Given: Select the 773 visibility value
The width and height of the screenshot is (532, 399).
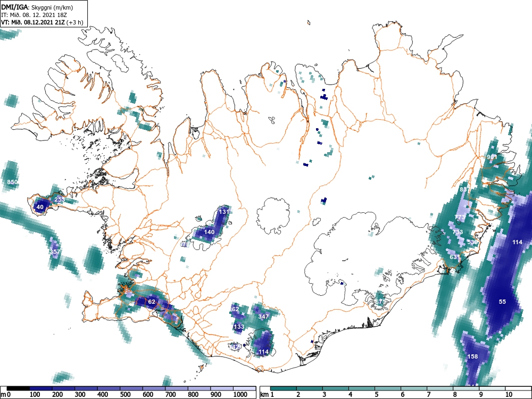Looking at the screenshot, I should (460, 217).
